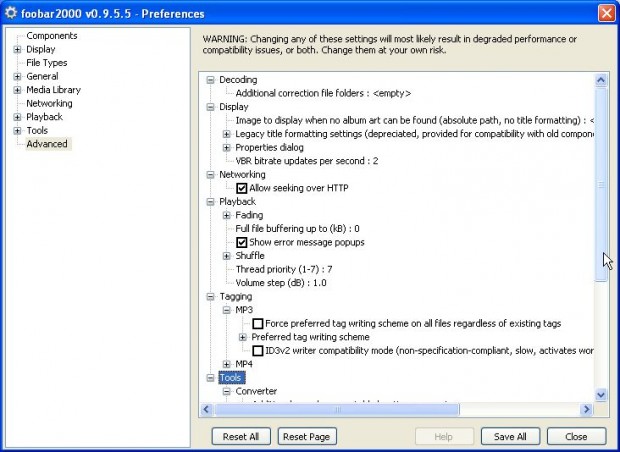620x452 pixels.
Task: Select the Tools label in advanced list
Action: click(x=231, y=378)
